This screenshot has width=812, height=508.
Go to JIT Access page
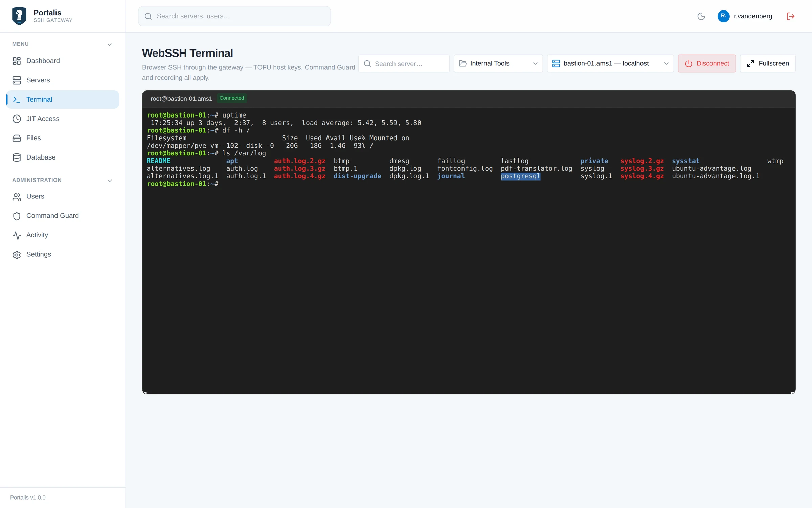tap(63, 119)
